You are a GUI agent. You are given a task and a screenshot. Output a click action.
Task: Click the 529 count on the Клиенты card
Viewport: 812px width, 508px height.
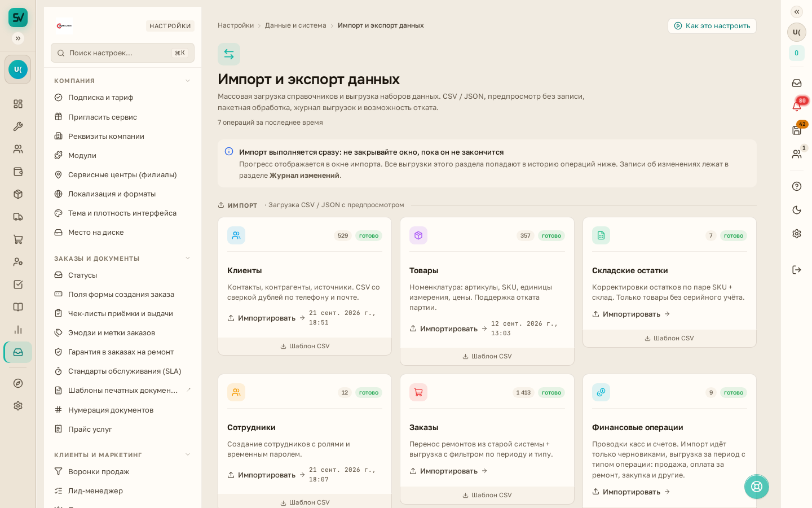click(343, 235)
